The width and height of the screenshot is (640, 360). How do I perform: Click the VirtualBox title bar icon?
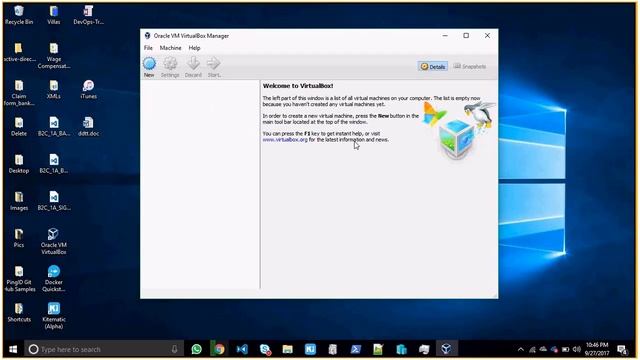[147, 36]
